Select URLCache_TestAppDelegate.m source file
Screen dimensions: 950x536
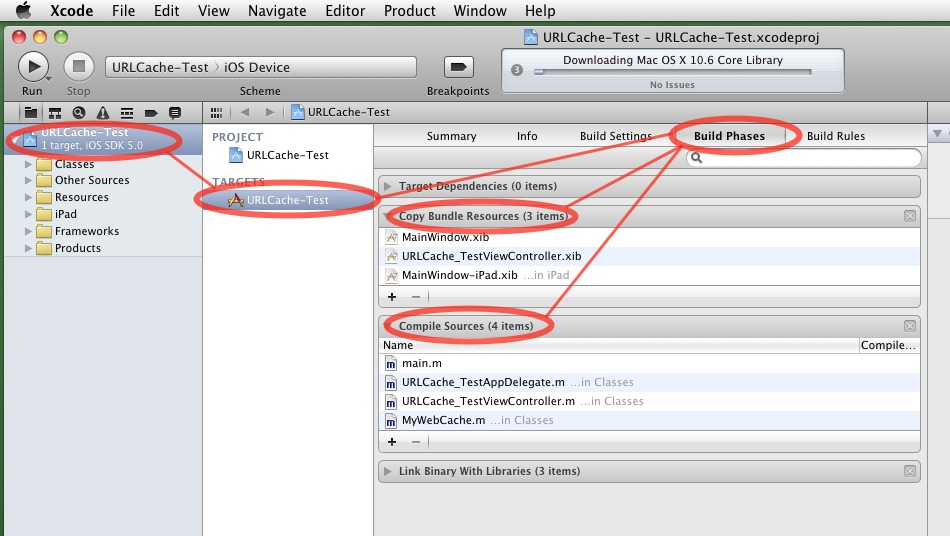pyautogui.click(x=649, y=382)
